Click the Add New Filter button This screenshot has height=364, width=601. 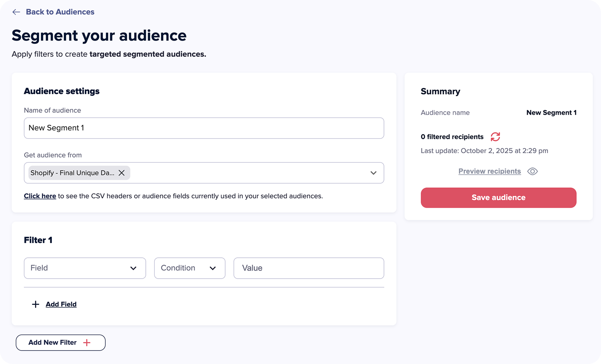coord(61,343)
